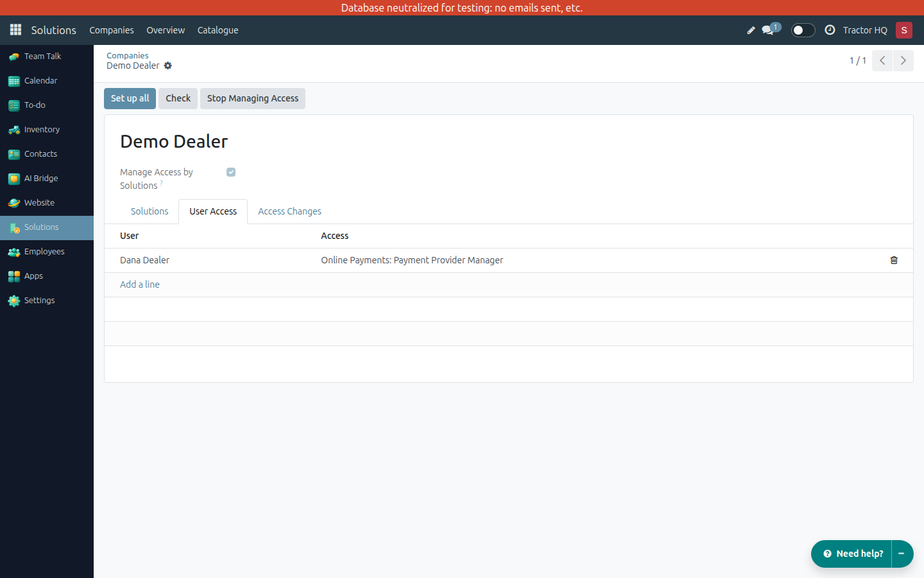Screen dimensions: 924x578
Task: Delete the Dana Dealer access row
Action: (894, 260)
